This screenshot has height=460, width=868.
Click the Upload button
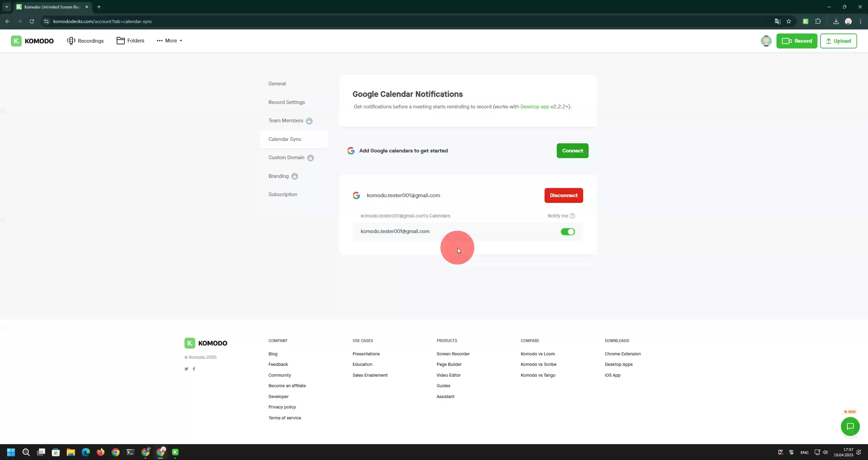coord(839,41)
